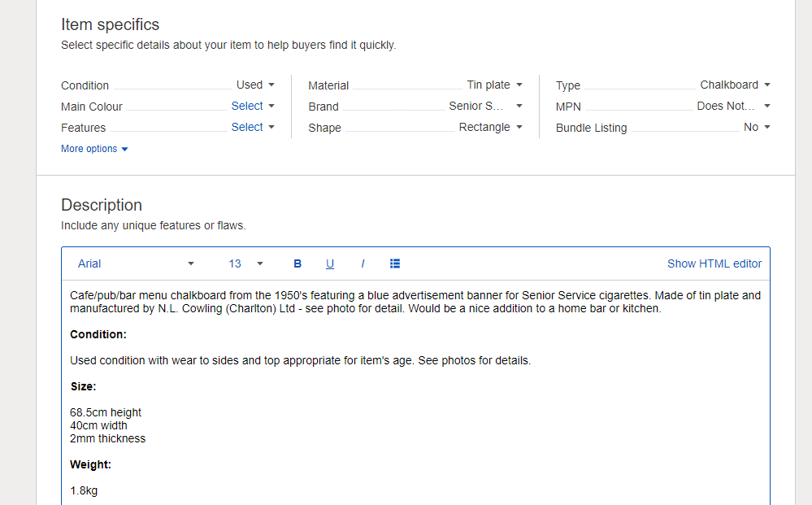Change Bundle Listing from No
This screenshot has width=812, height=505.
[x=756, y=127]
